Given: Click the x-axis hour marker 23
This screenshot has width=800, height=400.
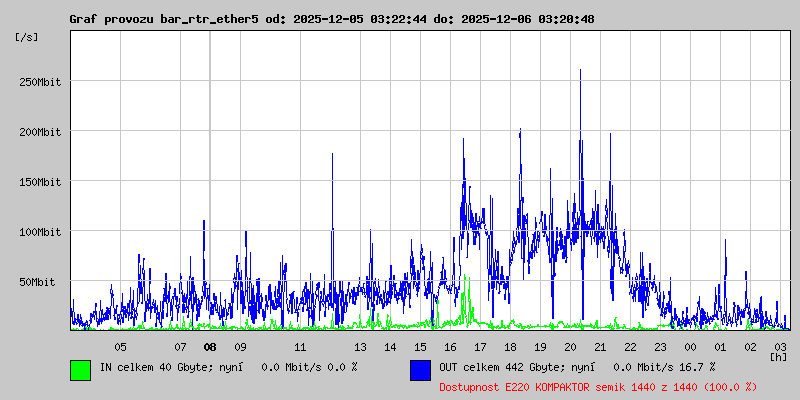Looking at the screenshot, I should tap(660, 347).
